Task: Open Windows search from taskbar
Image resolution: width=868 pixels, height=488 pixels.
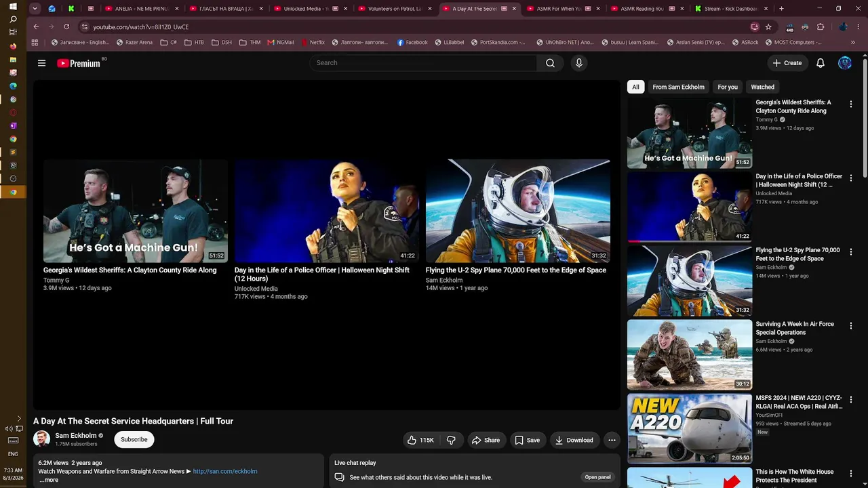Action: click(13, 20)
